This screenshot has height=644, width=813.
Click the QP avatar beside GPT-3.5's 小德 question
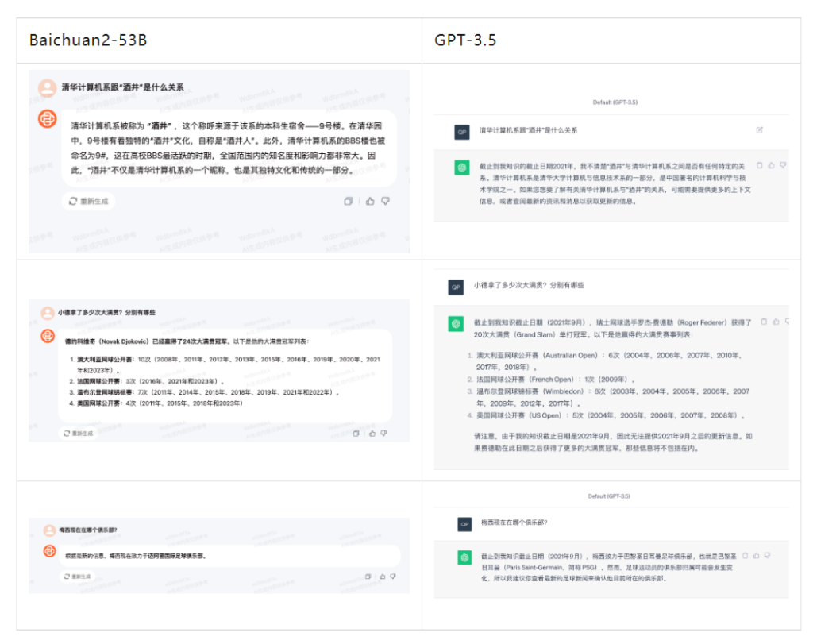[x=456, y=287]
